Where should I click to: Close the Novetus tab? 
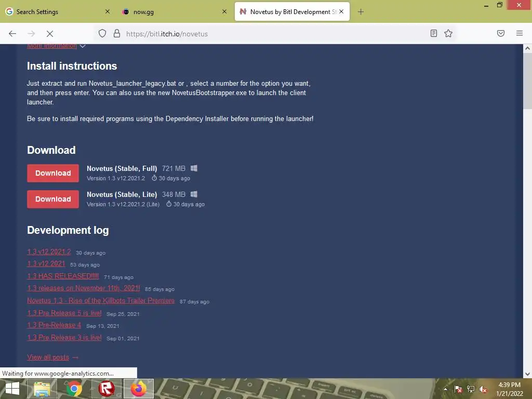(341, 11)
